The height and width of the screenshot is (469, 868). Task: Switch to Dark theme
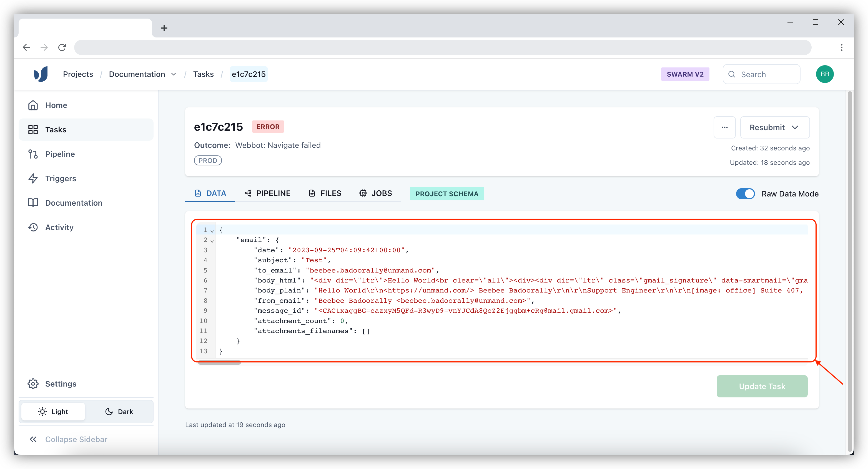(x=119, y=412)
